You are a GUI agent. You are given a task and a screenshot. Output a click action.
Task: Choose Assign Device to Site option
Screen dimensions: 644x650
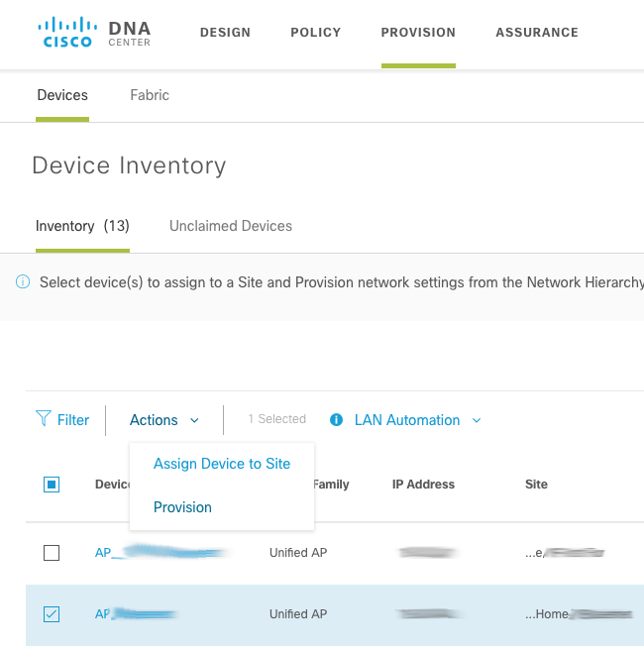[222, 464]
